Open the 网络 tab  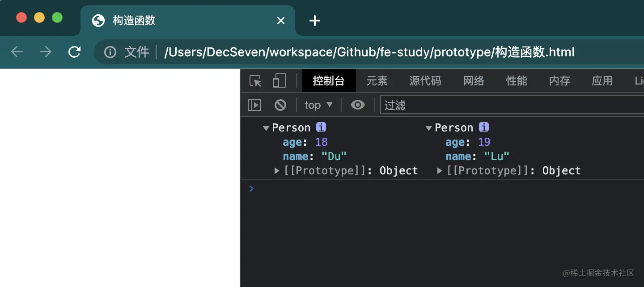click(x=474, y=81)
